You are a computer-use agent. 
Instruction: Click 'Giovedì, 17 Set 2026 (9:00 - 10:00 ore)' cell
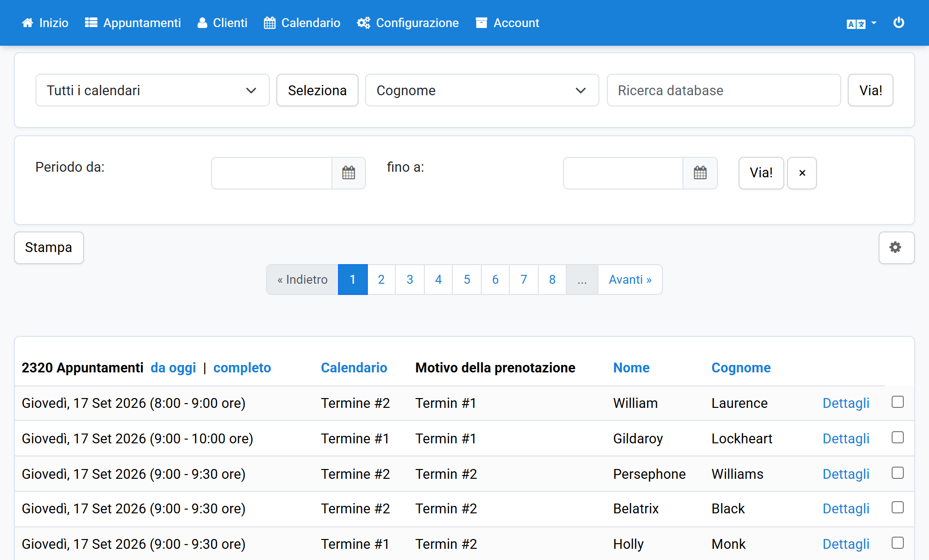coord(137,438)
